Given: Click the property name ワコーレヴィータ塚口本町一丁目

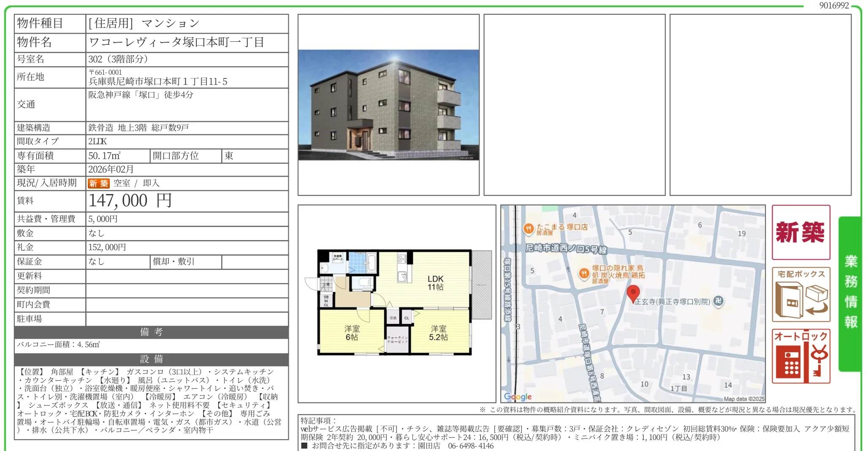Looking at the screenshot, I should pyautogui.click(x=177, y=42).
